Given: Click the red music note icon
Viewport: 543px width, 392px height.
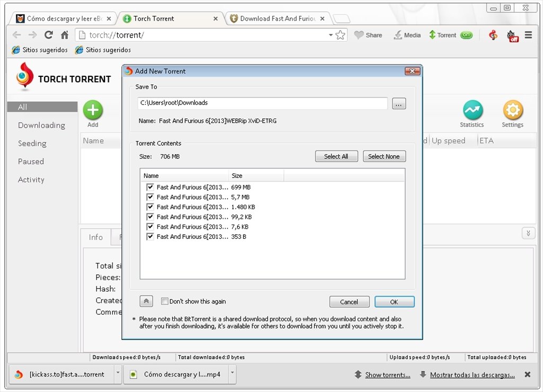Looking at the screenshot, I should (493, 35).
